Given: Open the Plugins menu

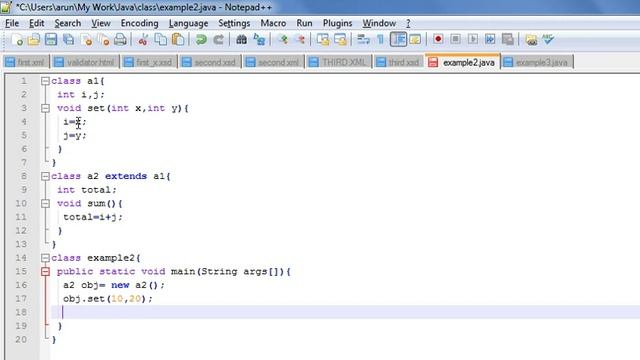Looking at the screenshot, I should [337, 23].
